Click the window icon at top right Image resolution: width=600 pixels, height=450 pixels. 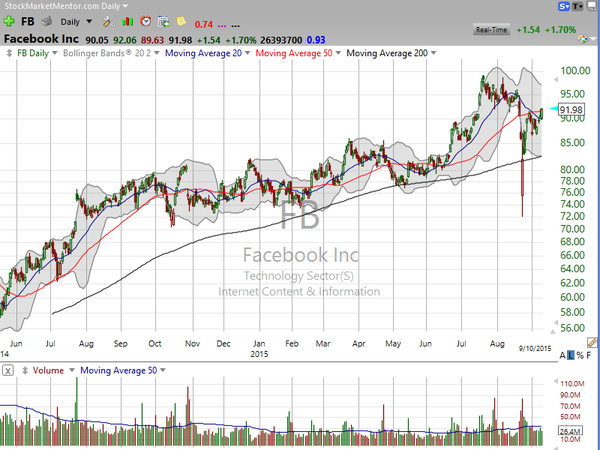593,6
